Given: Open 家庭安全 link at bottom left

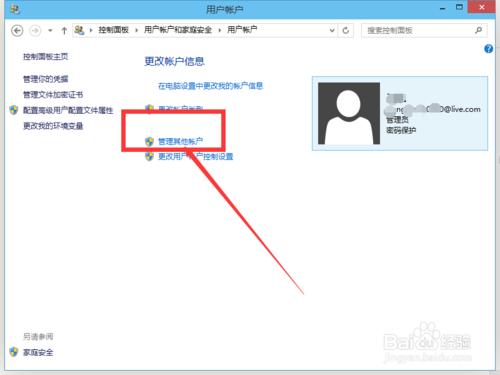Looking at the screenshot, I should [38, 352].
